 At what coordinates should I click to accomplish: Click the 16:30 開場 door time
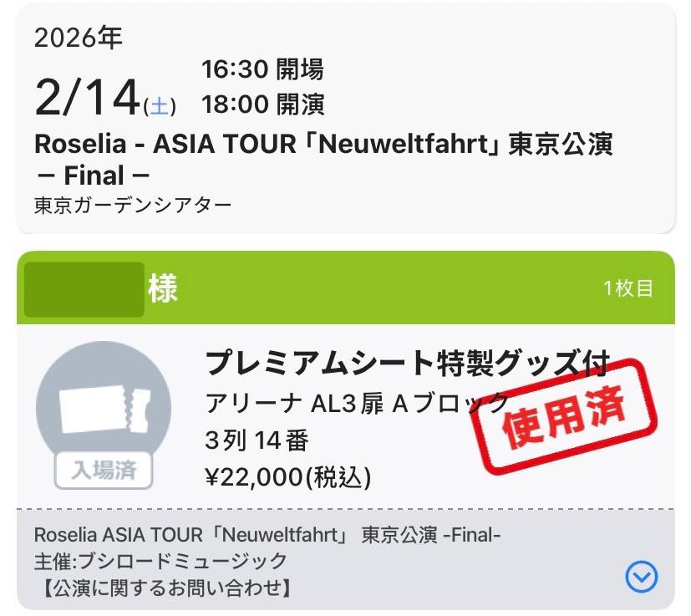(x=262, y=69)
